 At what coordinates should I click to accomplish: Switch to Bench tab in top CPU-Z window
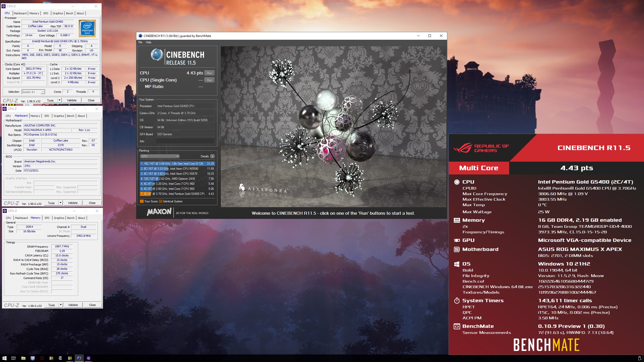click(70, 13)
